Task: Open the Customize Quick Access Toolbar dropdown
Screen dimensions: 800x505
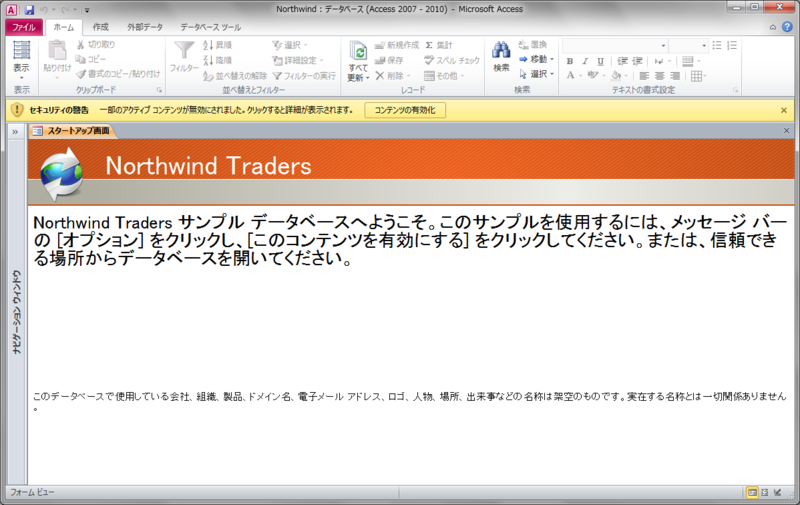Action: [87, 10]
